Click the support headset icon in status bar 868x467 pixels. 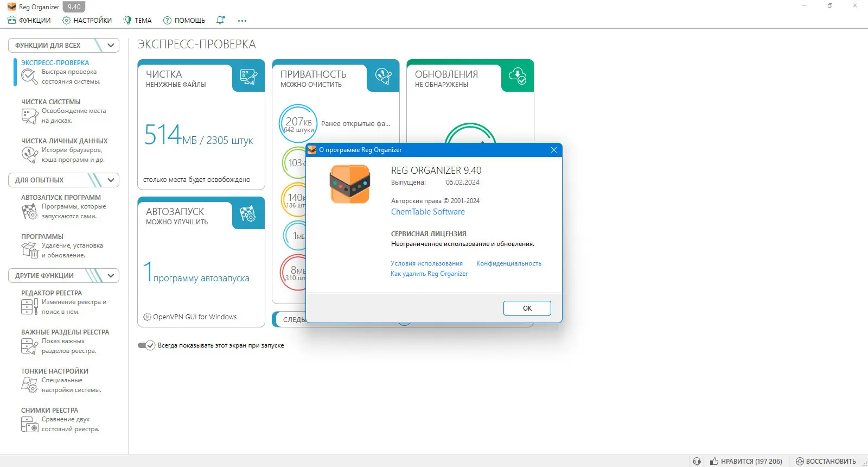697,461
